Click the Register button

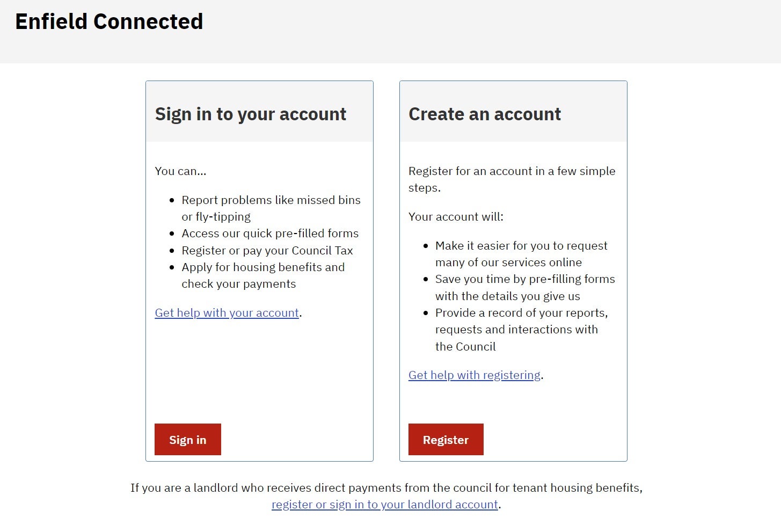pos(446,439)
